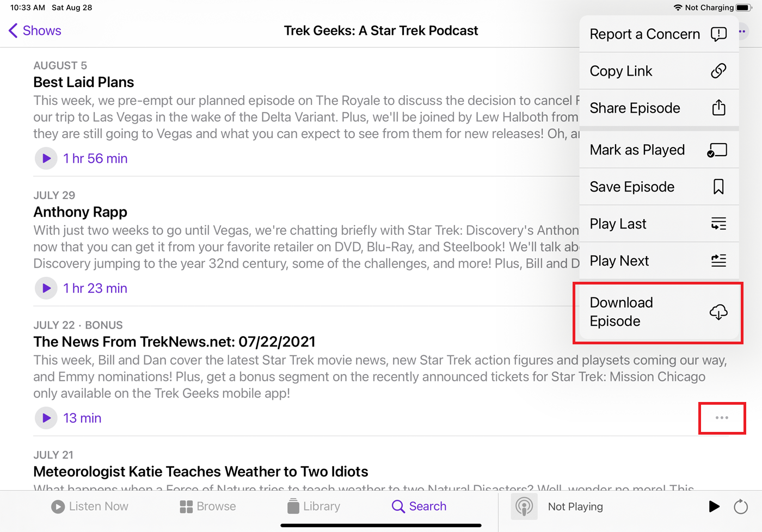Tap the chain link icon beside Copy Link
Image resolution: width=762 pixels, height=532 pixels.
(x=718, y=71)
